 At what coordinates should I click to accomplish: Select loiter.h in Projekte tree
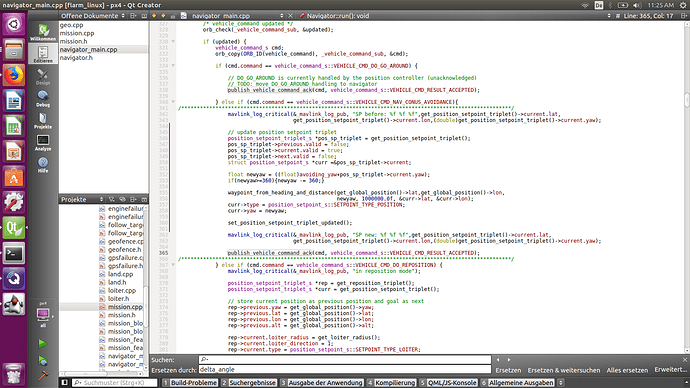118,299
